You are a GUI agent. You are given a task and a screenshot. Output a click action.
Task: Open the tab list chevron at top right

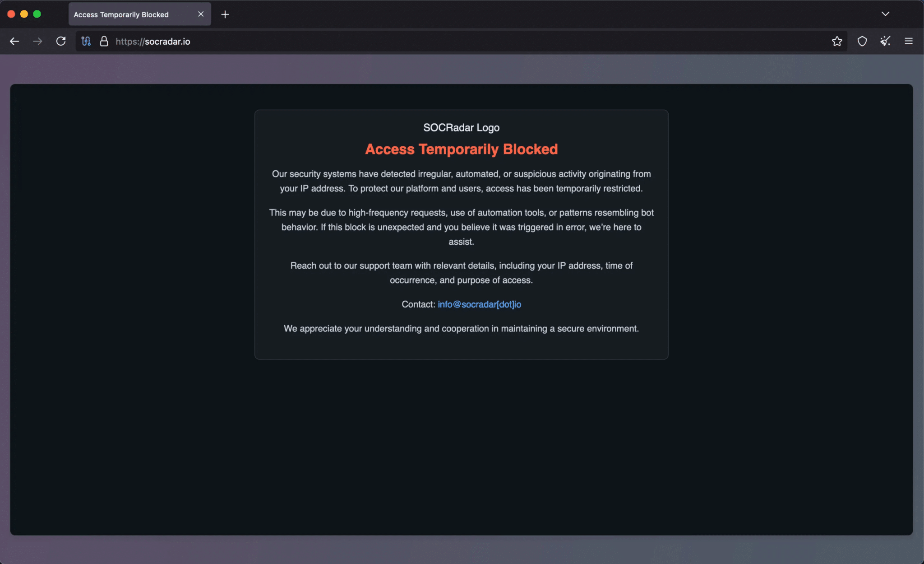(x=885, y=14)
